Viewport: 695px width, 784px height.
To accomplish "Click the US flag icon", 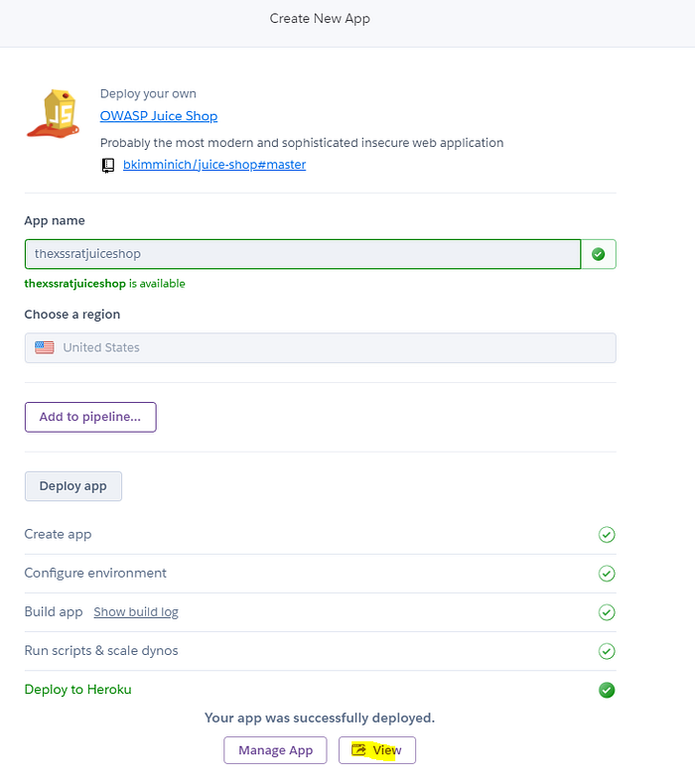I will click(x=45, y=347).
